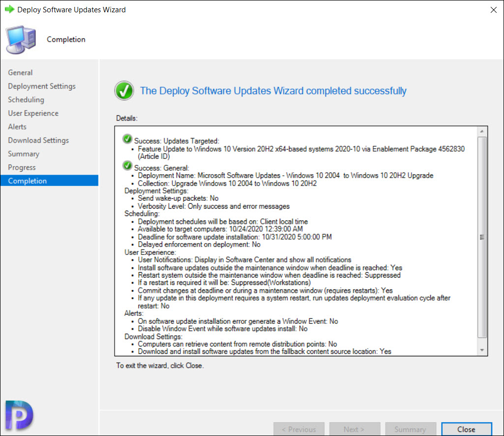This screenshot has height=436, width=504.
Task: Click the checkmark beside Success: Updates Targeted
Action: coord(127,139)
